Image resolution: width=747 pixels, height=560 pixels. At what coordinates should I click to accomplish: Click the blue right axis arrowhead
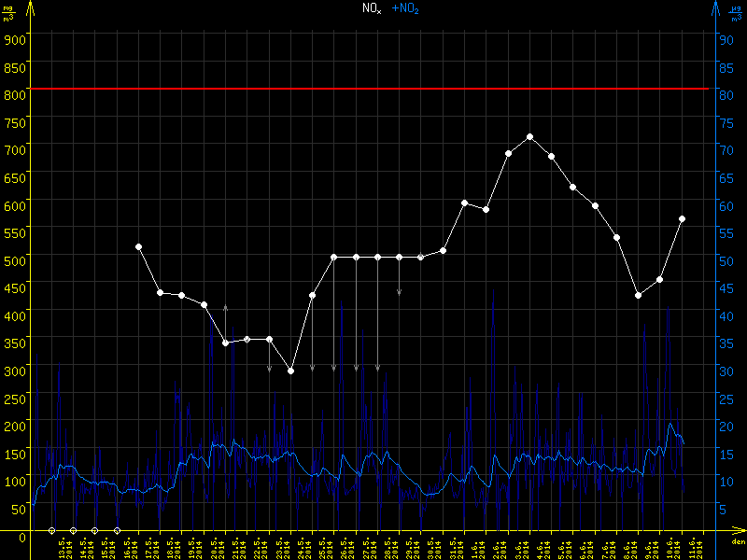714,7
